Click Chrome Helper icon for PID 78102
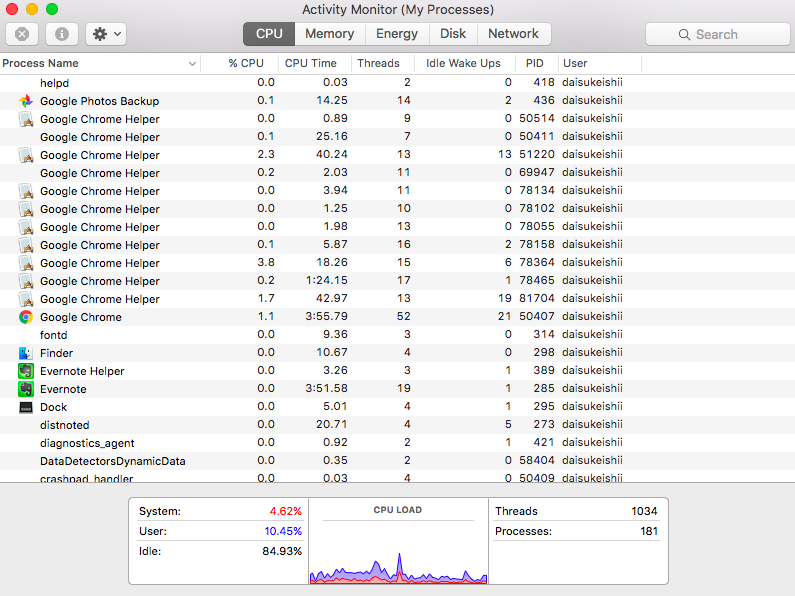The width and height of the screenshot is (795, 596). 26,209
